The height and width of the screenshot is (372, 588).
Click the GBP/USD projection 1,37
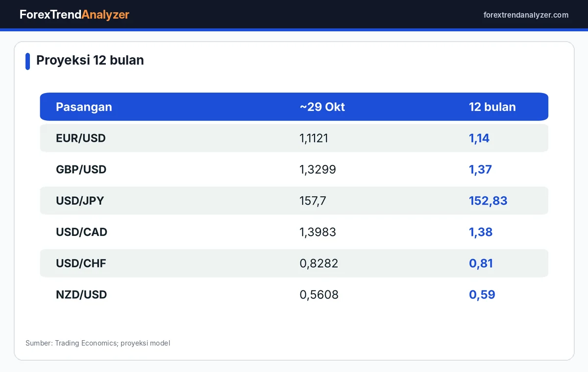click(x=481, y=169)
